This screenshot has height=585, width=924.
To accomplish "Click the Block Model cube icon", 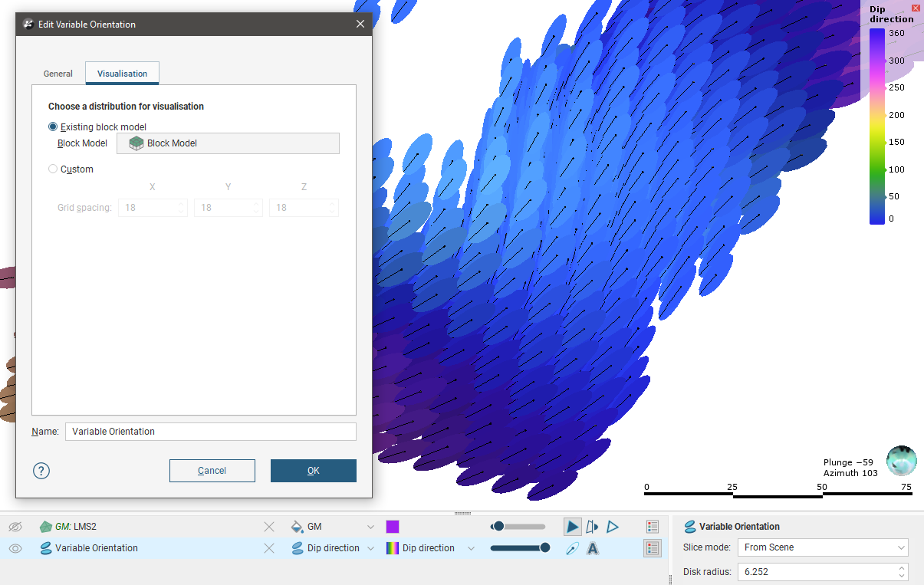I will (136, 143).
